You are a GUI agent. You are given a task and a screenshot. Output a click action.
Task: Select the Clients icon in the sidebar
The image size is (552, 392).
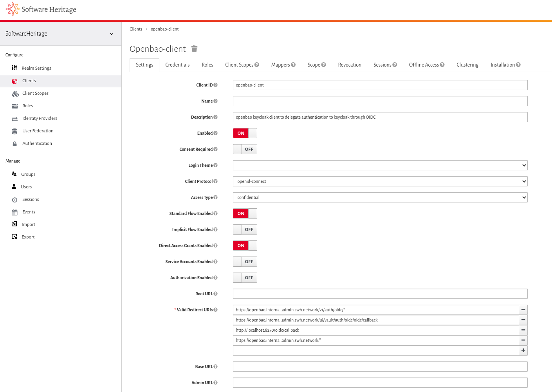[14, 81]
